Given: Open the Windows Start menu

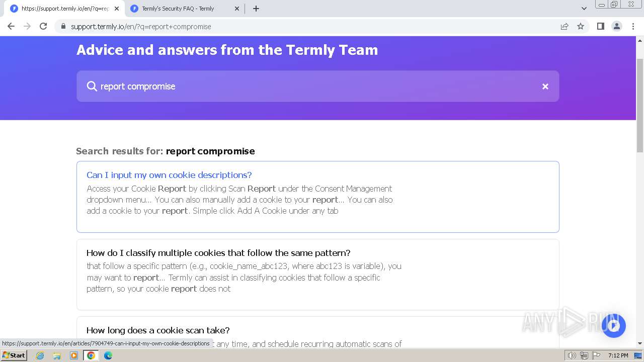Looking at the screenshot, I should tap(14, 355).
